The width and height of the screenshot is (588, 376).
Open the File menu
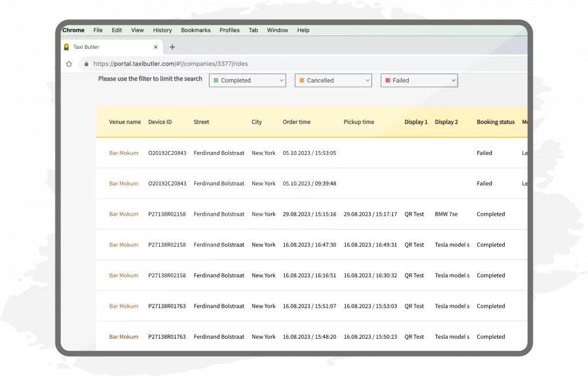[x=98, y=30]
